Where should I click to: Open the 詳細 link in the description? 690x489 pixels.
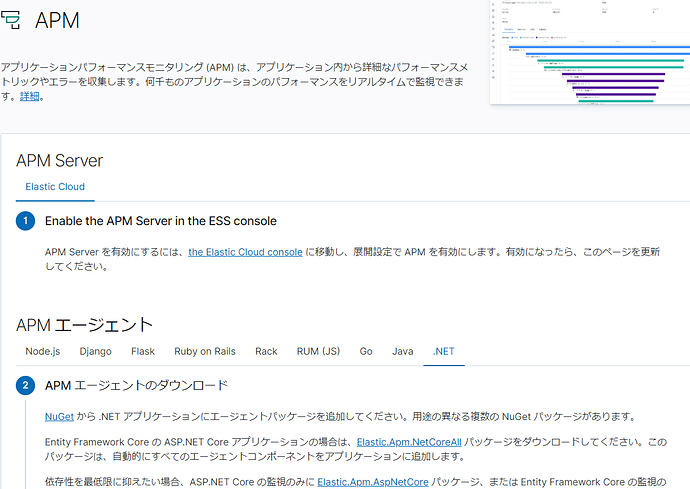coord(29,96)
